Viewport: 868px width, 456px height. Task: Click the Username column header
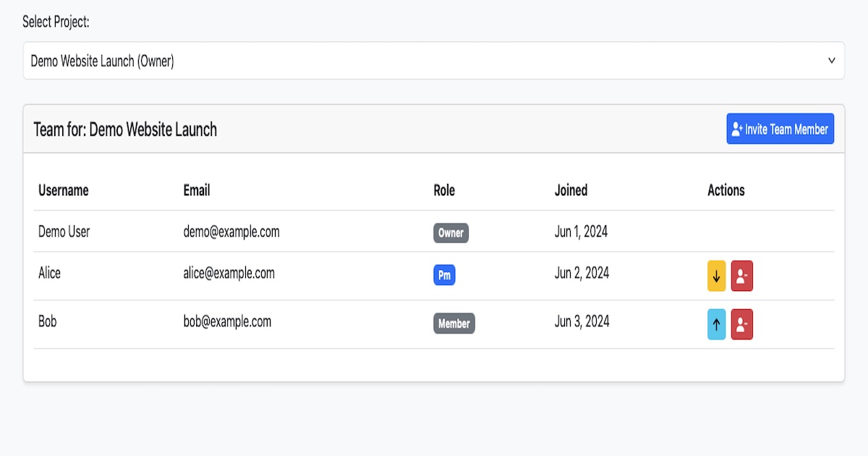tap(64, 190)
